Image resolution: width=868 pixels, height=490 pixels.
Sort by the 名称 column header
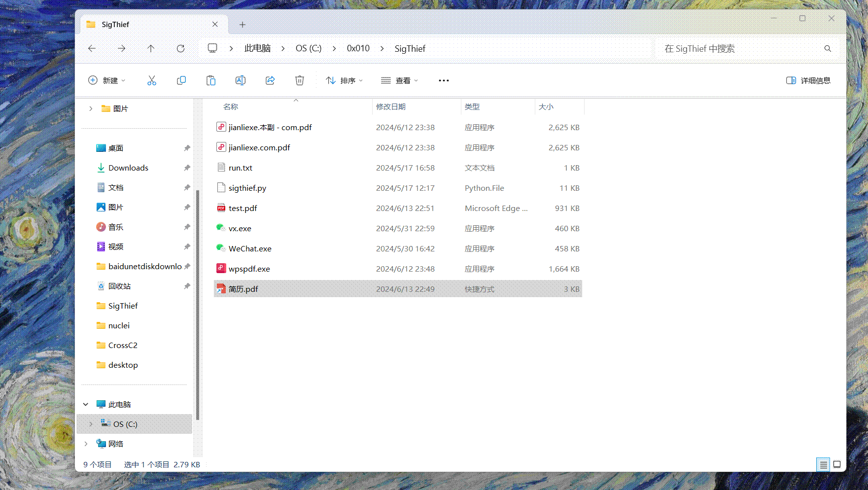click(231, 106)
